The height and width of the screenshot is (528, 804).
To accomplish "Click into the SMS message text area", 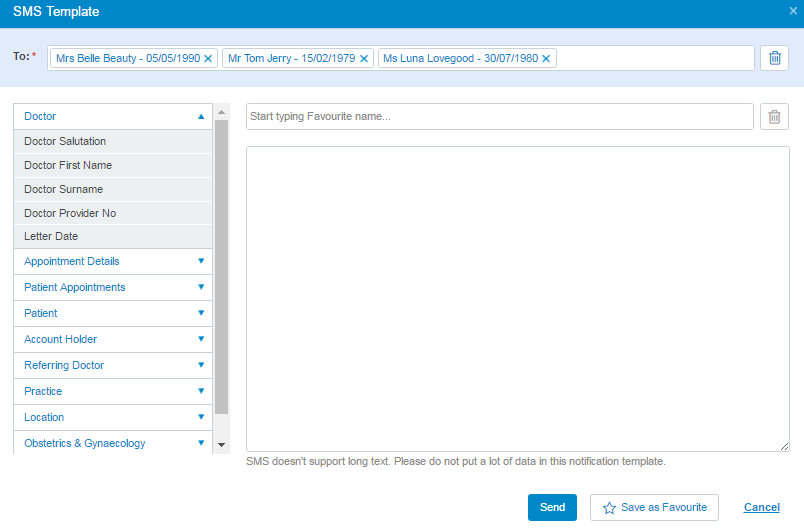I will (x=518, y=299).
